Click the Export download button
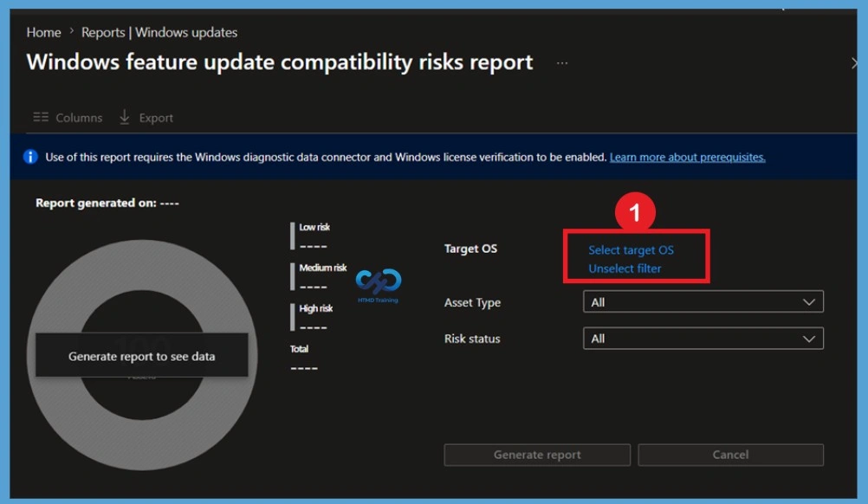Image resolution: width=868 pixels, height=504 pixels. point(146,117)
